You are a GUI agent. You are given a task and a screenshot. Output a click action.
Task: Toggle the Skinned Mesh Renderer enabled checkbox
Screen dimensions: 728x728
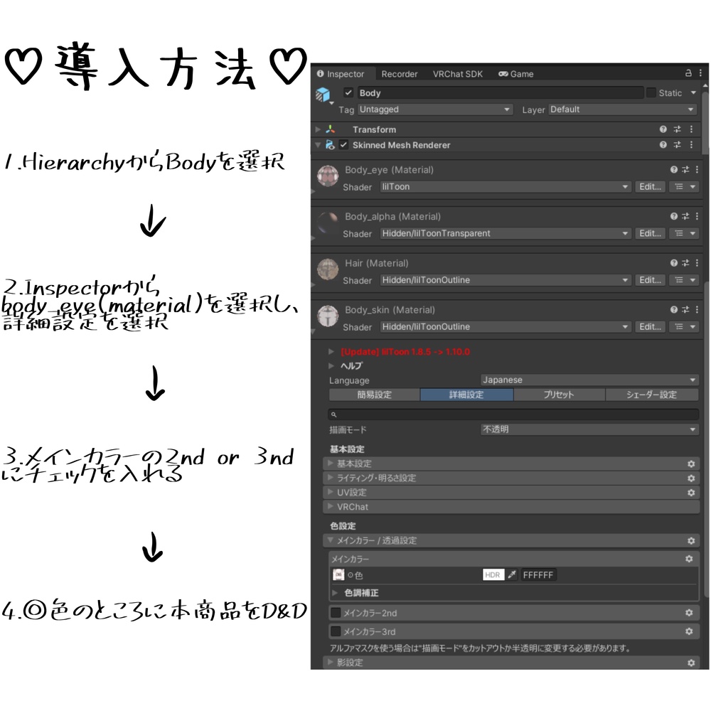342,145
